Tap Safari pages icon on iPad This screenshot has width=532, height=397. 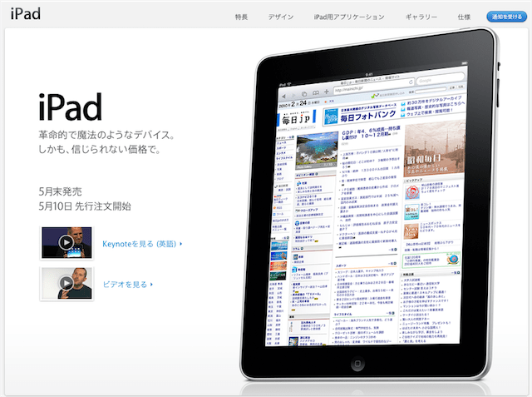[x=304, y=94]
